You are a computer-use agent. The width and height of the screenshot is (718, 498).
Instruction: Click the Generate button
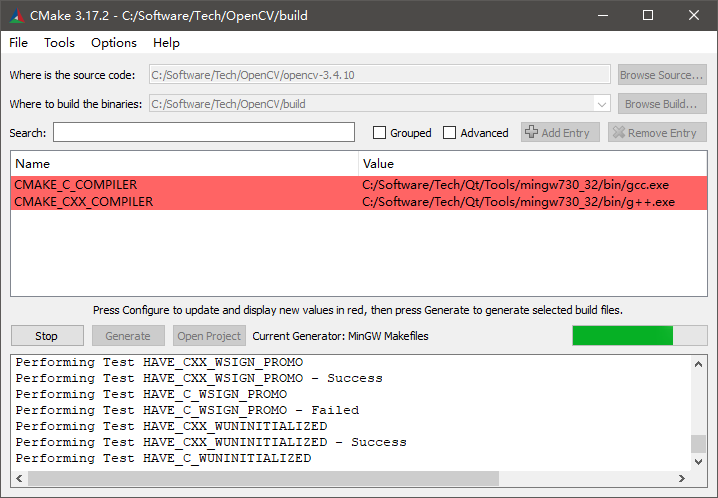tap(128, 336)
